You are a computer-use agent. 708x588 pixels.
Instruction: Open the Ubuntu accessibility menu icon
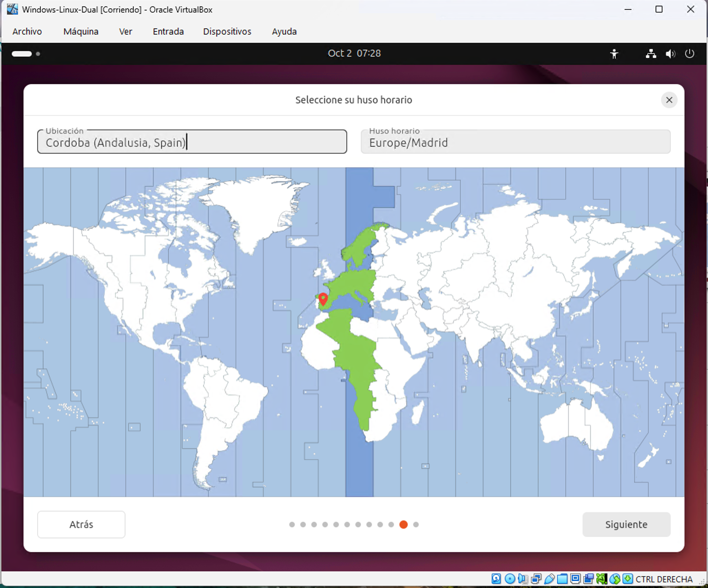(614, 54)
